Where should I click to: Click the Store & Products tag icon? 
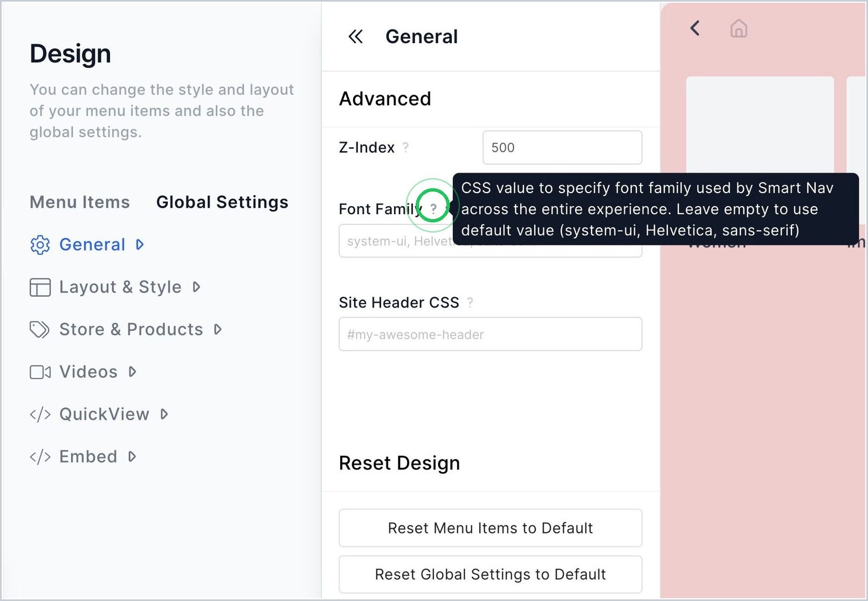pyautogui.click(x=40, y=330)
